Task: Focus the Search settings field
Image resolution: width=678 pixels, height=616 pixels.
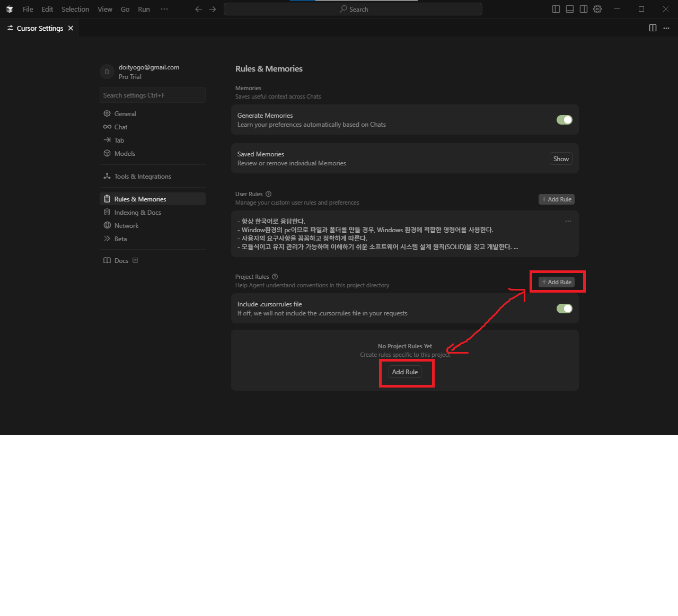Action: pos(153,95)
